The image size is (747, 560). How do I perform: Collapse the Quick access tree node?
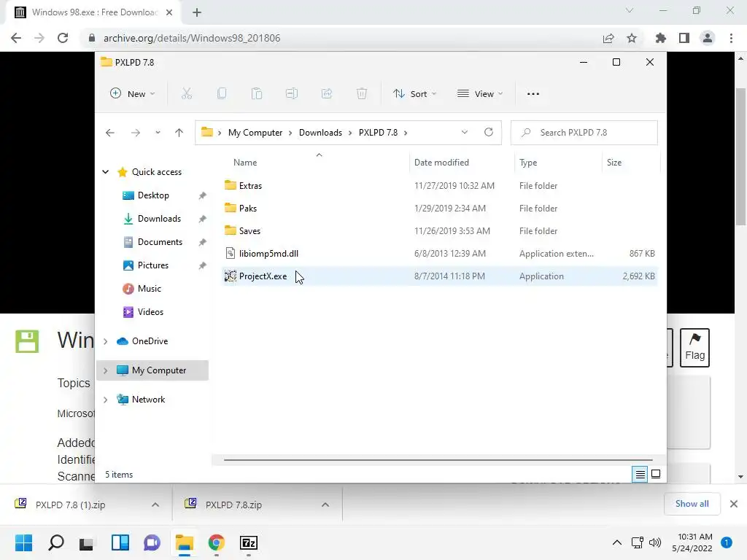106,172
